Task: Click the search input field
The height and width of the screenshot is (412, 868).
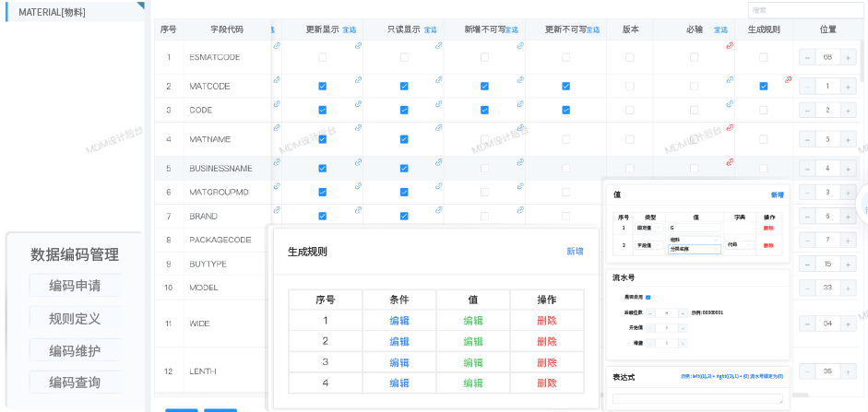Action: tap(805, 10)
